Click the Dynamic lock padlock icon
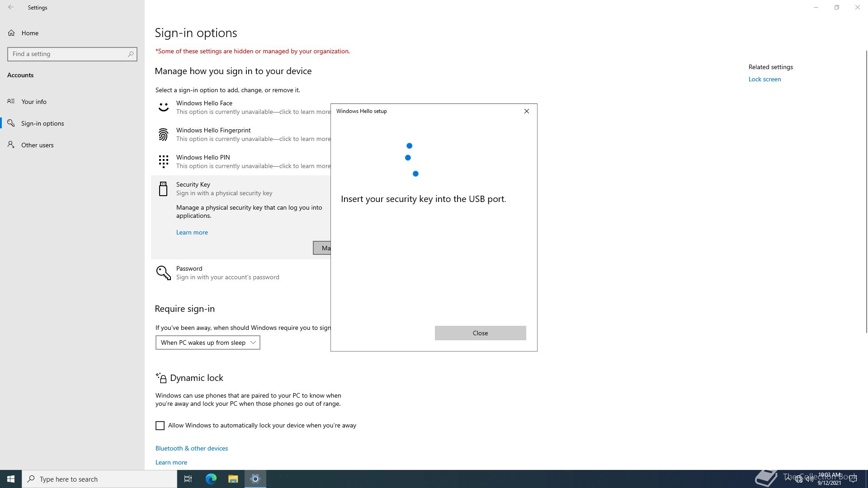The image size is (868, 488). [x=161, y=378]
